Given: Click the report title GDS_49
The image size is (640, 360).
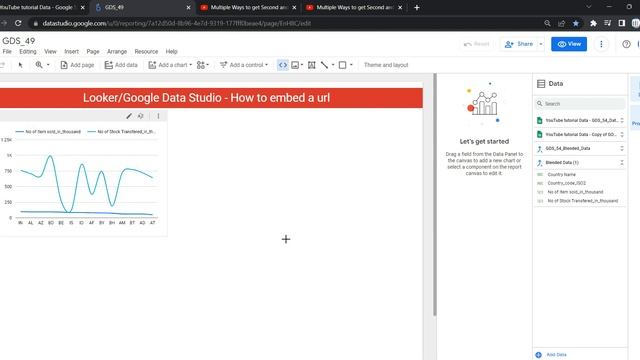Looking at the screenshot, I should (19, 41).
